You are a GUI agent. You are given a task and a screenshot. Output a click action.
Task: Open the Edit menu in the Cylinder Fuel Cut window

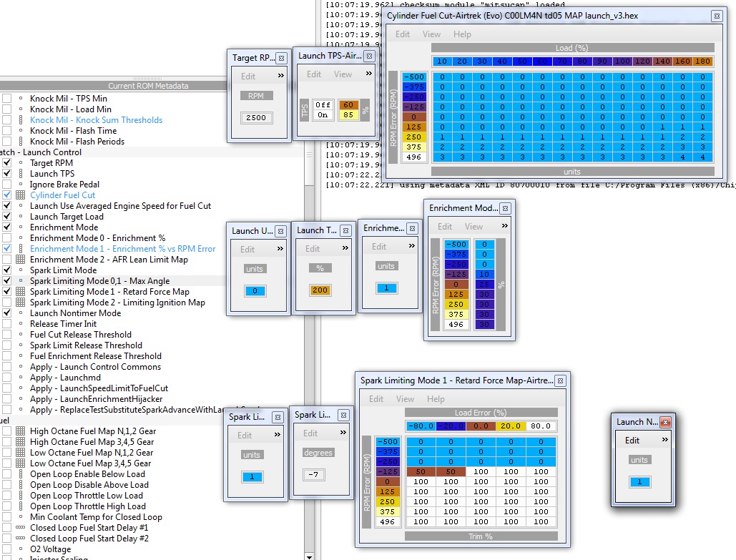click(x=402, y=34)
